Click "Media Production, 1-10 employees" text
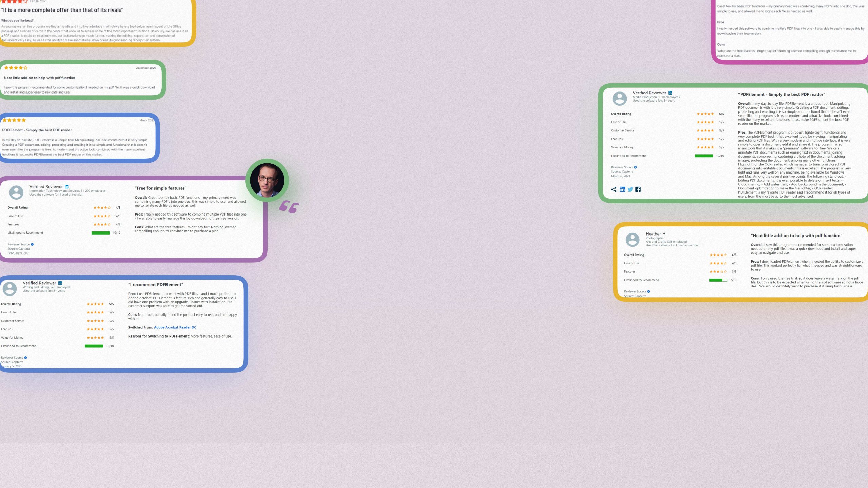 (656, 97)
